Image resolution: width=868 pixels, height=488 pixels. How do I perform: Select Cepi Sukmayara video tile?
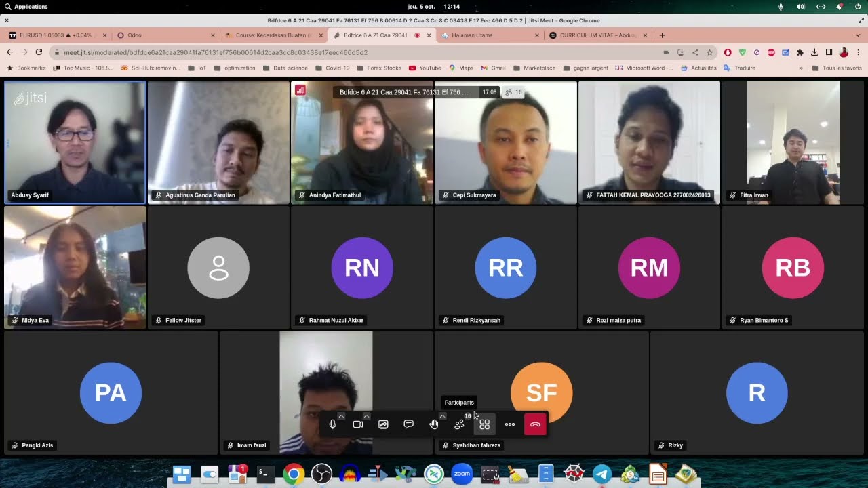(506, 142)
